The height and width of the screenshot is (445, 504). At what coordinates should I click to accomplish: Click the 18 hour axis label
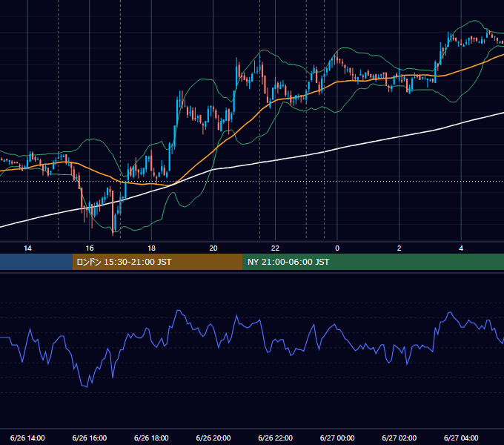[151, 248]
